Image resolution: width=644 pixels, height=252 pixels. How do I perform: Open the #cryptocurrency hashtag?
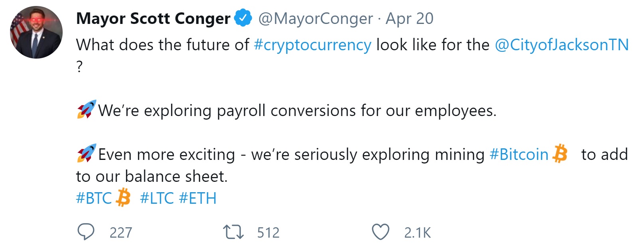pos(312,45)
